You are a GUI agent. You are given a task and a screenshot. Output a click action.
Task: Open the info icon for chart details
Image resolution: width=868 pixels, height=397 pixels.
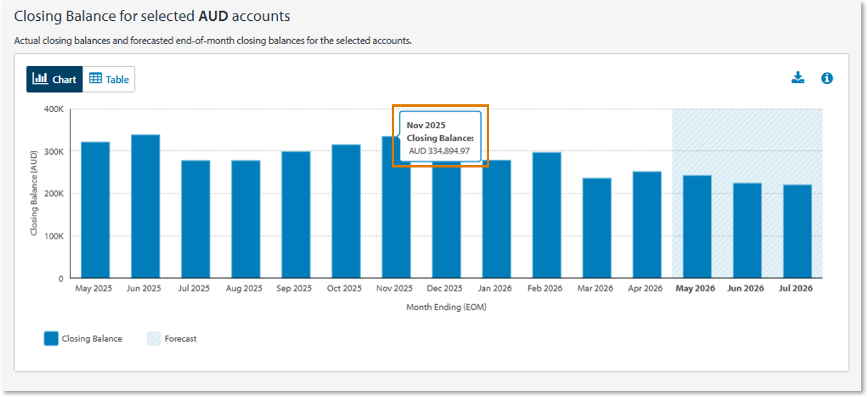(x=827, y=78)
